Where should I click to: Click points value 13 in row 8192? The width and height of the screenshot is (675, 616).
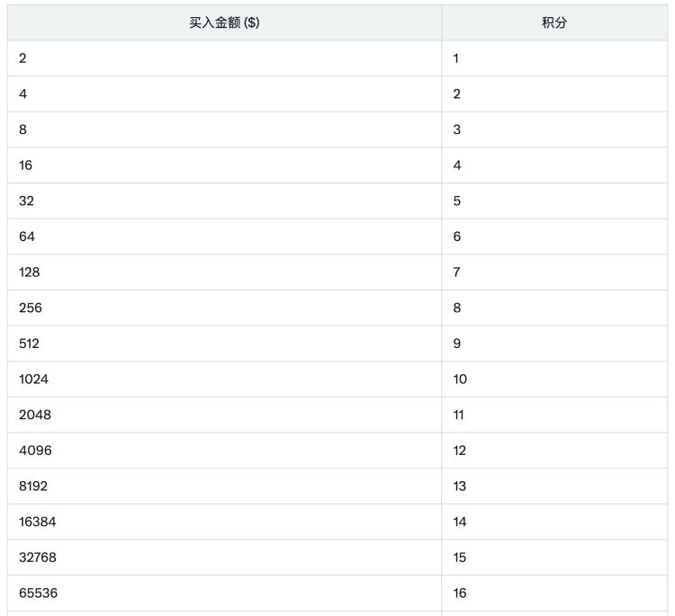point(554,487)
